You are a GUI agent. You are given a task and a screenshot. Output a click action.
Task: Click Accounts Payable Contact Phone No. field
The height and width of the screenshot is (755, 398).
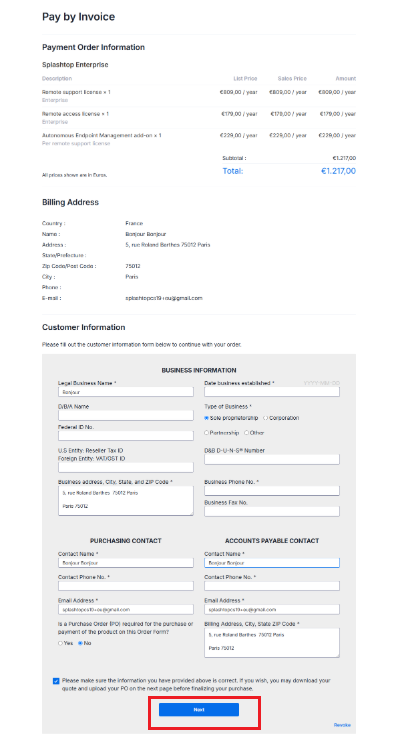pos(272,586)
